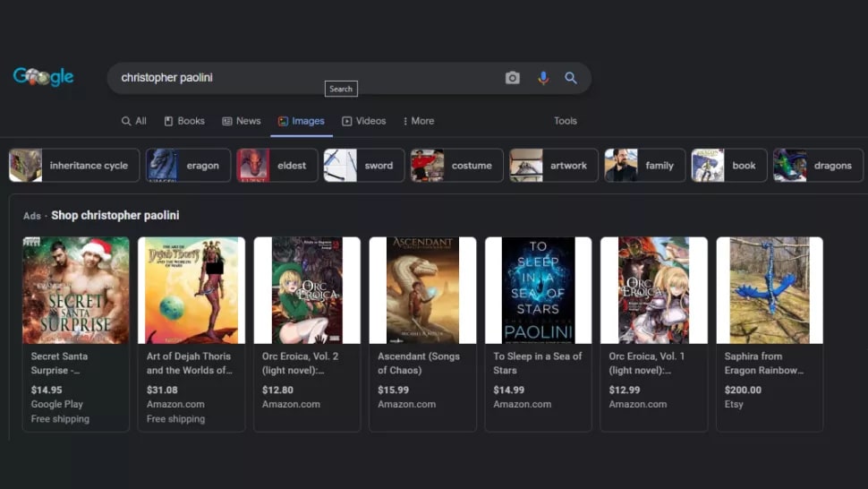Filter images by sword chip
Screen dimensions: 868x489
coord(364,165)
